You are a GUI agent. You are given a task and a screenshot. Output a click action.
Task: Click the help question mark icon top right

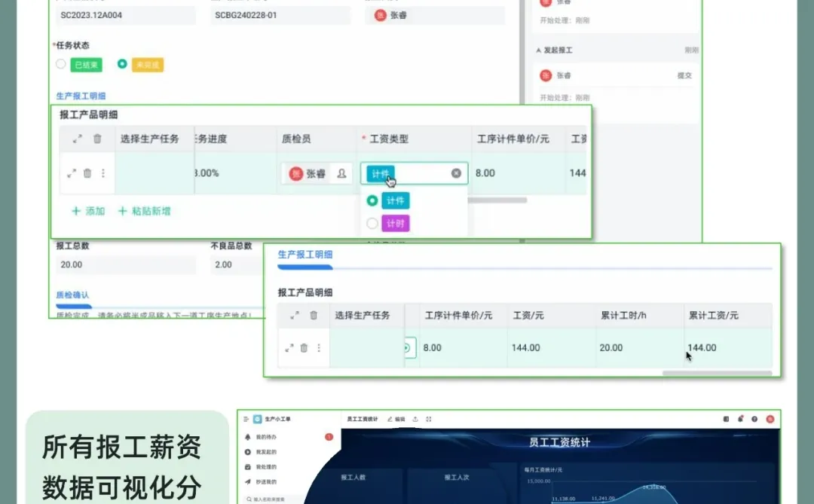pos(754,419)
